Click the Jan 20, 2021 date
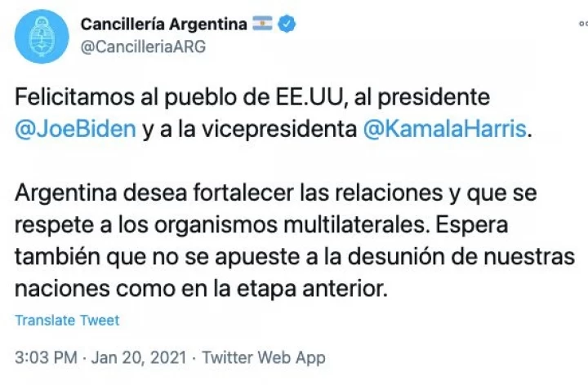The height and width of the screenshot is (385, 588). point(139,357)
